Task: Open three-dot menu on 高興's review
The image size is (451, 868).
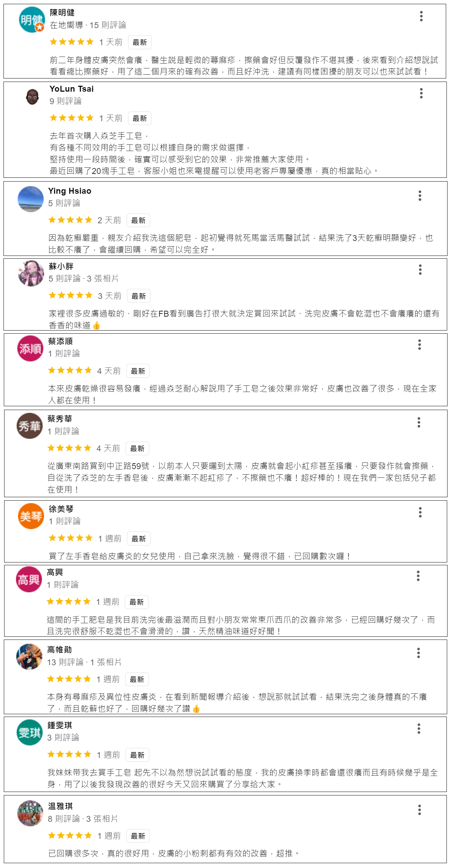Action: [x=418, y=576]
